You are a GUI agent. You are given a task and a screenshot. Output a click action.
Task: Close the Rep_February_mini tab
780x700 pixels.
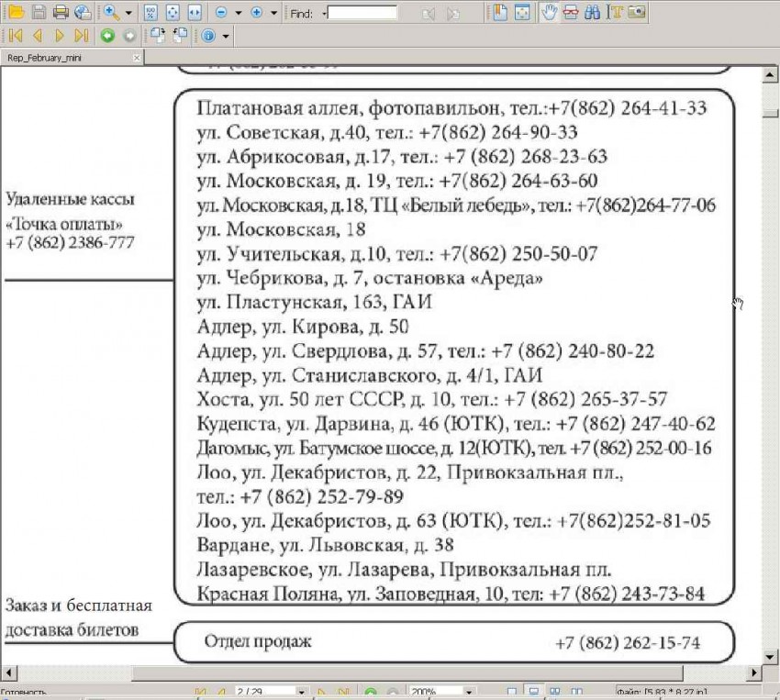click(137, 58)
